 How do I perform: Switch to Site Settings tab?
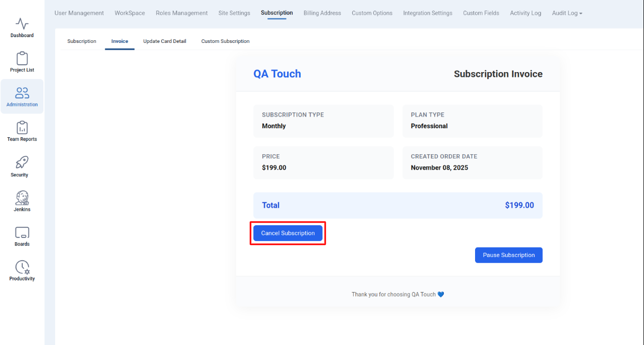[234, 13]
